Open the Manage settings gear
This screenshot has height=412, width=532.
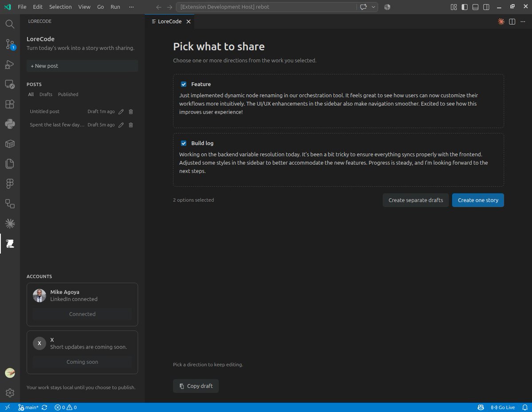pyautogui.click(x=10, y=393)
